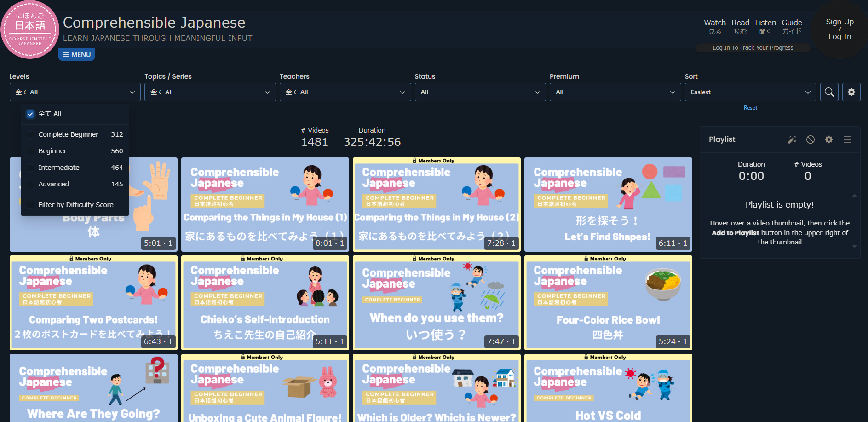Open the Sort dropdown showing Easiest
Viewport: 868px width, 422px height.
[x=751, y=92]
